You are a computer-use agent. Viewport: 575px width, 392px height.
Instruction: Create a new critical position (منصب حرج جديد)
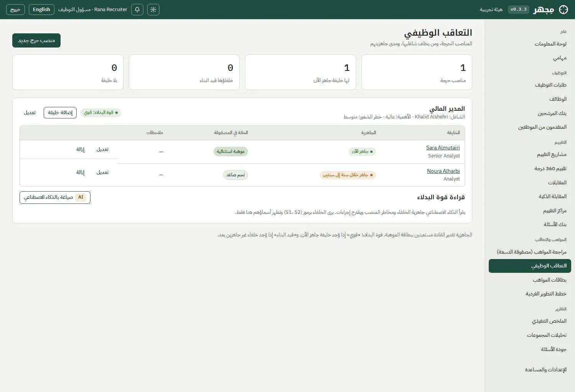coord(36,41)
